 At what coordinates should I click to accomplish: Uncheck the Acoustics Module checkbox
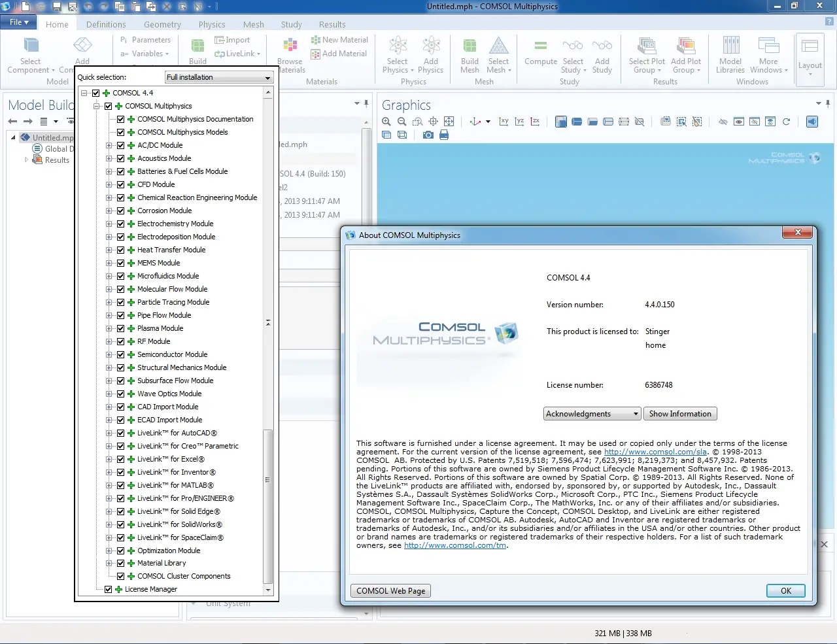[x=121, y=158]
